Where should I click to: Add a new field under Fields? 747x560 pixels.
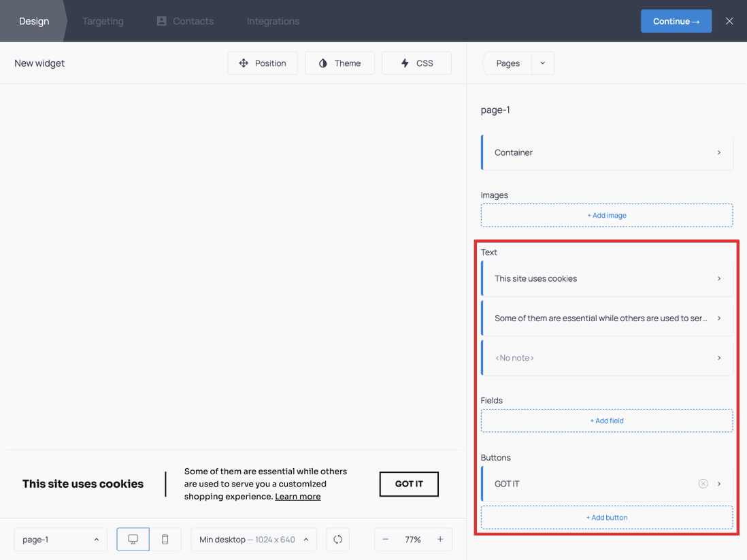pos(606,420)
